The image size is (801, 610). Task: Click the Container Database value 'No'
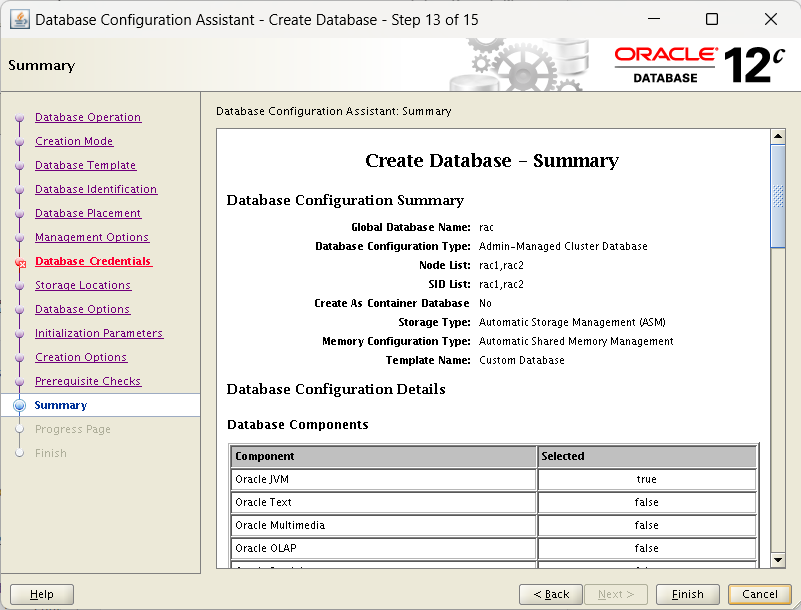click(x=485, y=303)
